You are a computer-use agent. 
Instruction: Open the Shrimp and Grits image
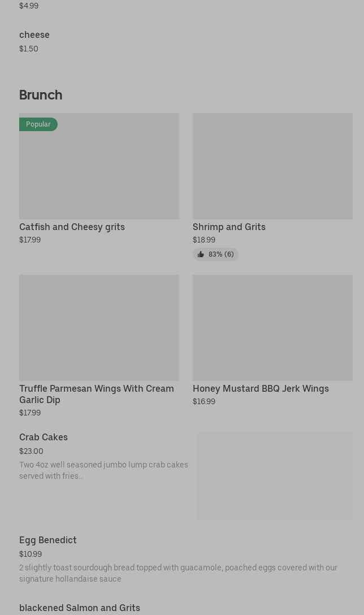(x=272, y=166)
